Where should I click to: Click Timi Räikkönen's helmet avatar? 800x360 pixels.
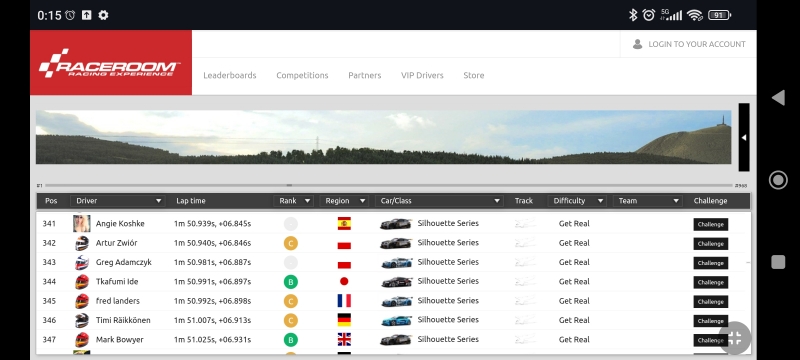(82, 321)
